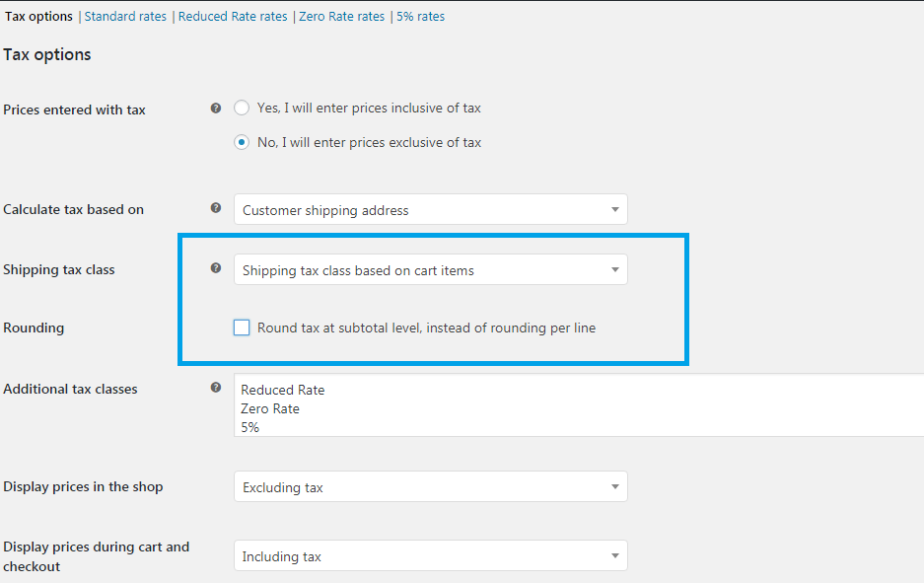This screenshot has width=924, height=583.
Task: Select "Yes, I will enter prices inclusive of tax"
Action: coord(242,108)
